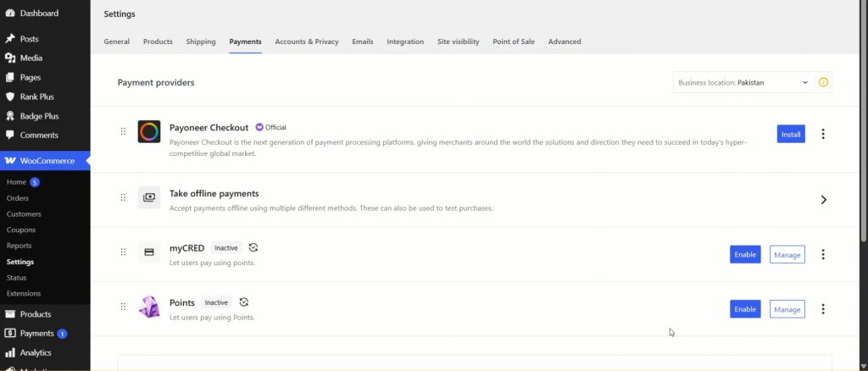Click the sync status icon next to Points

point(243,302)
